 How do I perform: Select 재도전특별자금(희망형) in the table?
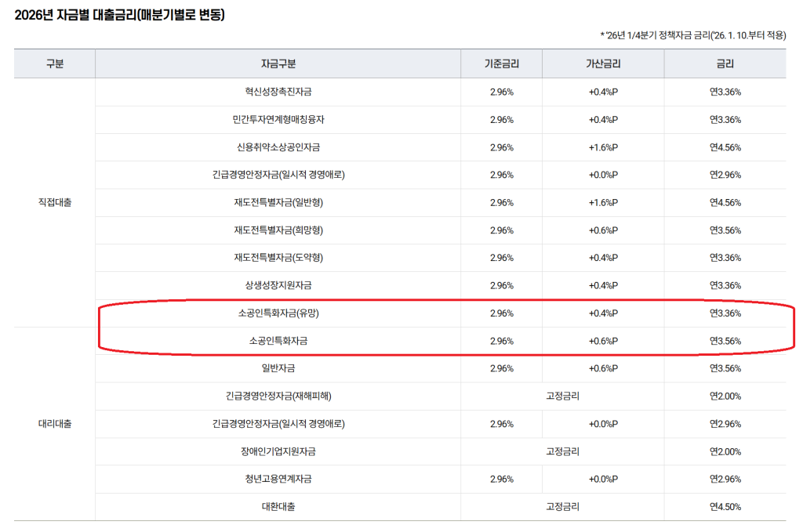[278, 230]
